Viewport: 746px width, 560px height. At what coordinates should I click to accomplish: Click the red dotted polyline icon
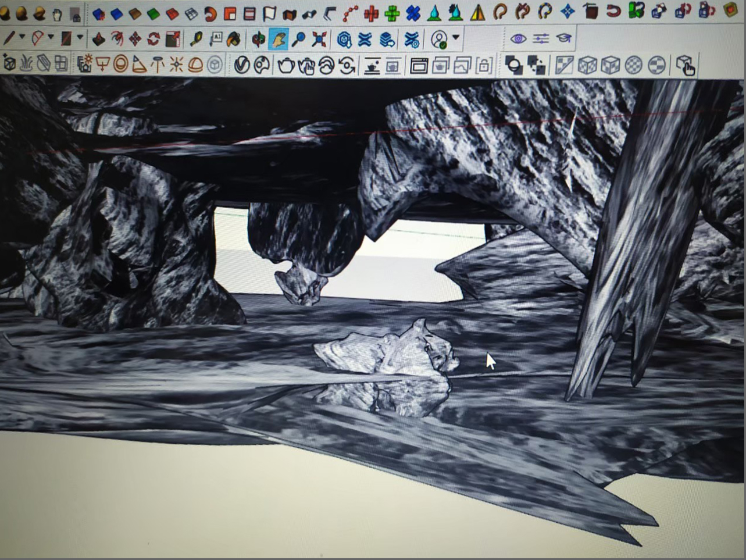click(x=351, y=13)
